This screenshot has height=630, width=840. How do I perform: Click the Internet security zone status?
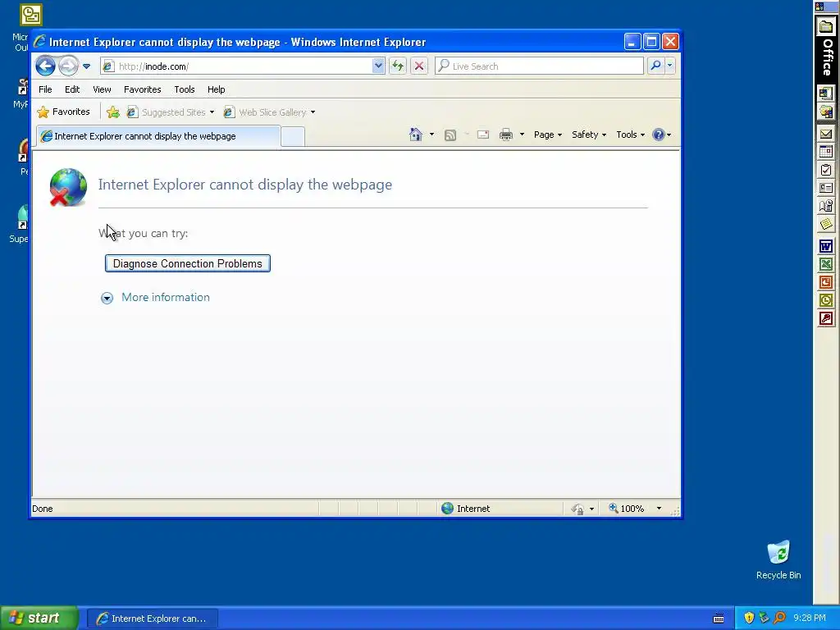point(466,509)
